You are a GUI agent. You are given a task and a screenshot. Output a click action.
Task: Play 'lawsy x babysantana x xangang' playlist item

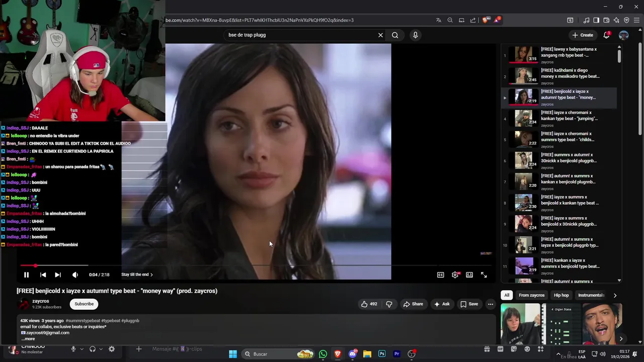pyautogui.click(x=560, y=54)
